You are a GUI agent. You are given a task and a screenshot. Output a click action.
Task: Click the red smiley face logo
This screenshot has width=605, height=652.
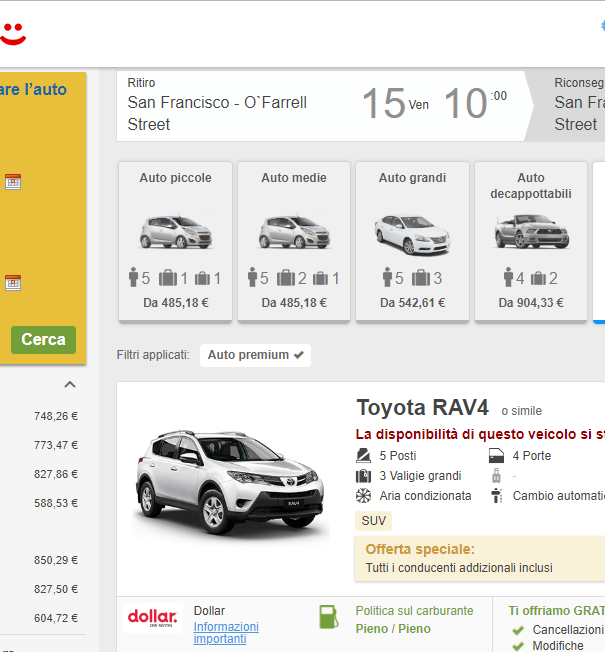click(x=13, y=34)
